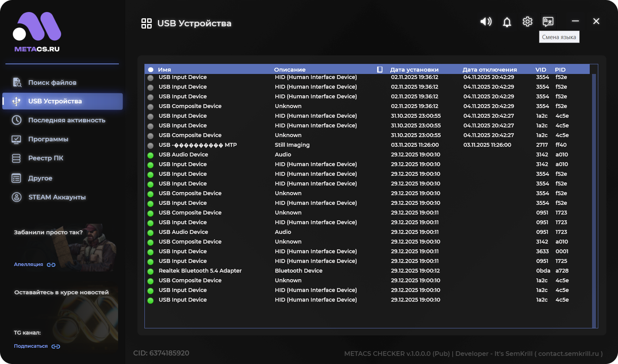The width and height of the screenshot is (618, 364).
Task: Select the USB MTP Still Imaging row
Action: [197, 145]
